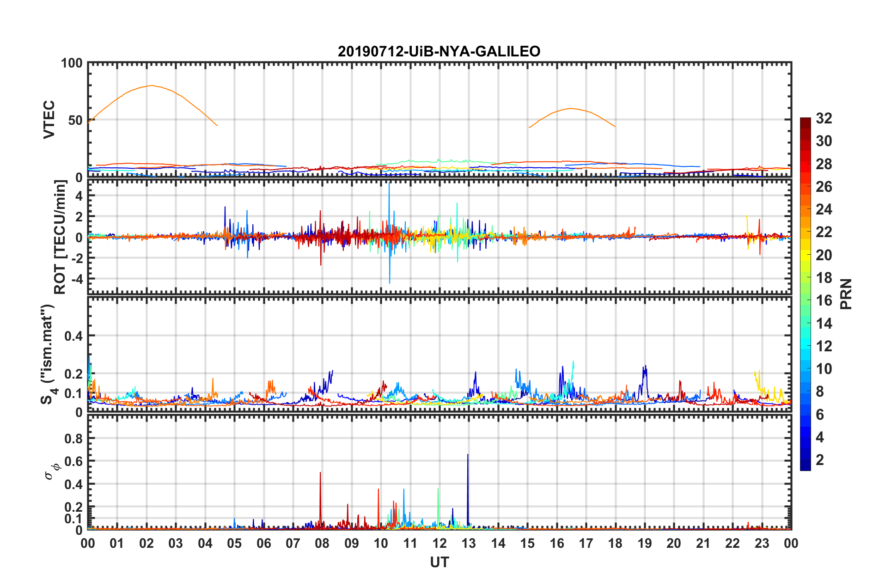The image size is (879, 588).
Task: Select the UT x-axis label
Action: pyautogui.click(x=439, y=562)
